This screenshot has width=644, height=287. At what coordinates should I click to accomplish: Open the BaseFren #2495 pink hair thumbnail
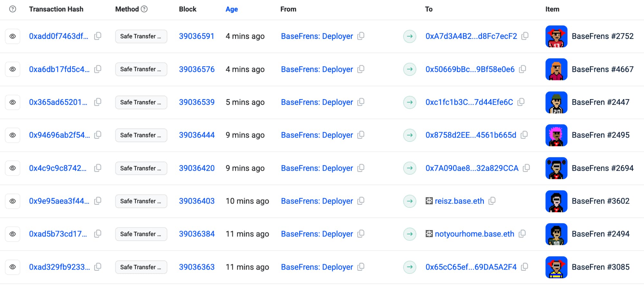[x=556, y=135]
